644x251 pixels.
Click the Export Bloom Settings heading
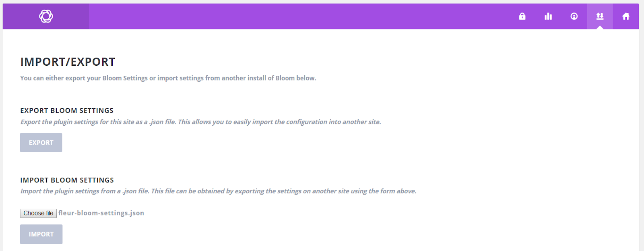click(x=67, y=110)
